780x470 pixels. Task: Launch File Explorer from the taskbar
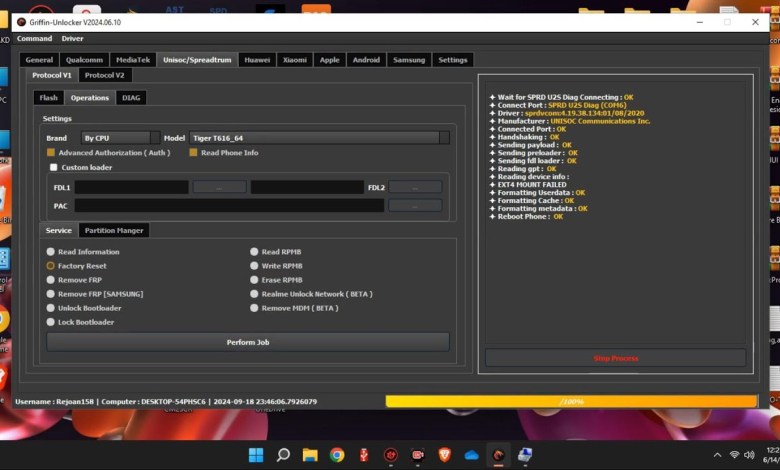point(310,455)
